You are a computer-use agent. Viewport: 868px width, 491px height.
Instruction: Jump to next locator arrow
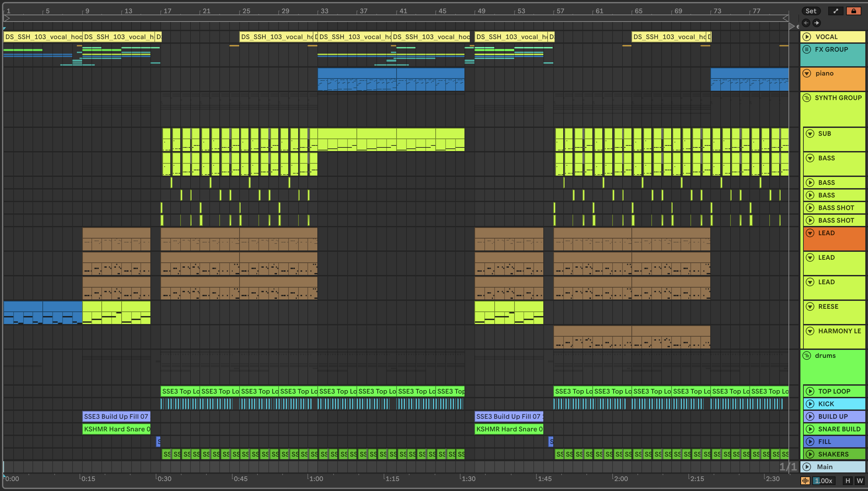coord(816,23)
